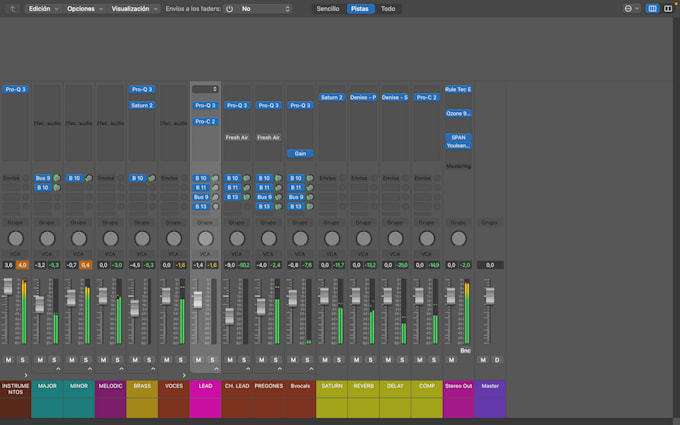Open the Ozone 9 plugin on Stereo Out
The image size is (680, 425).
click(x=458, y=114)
